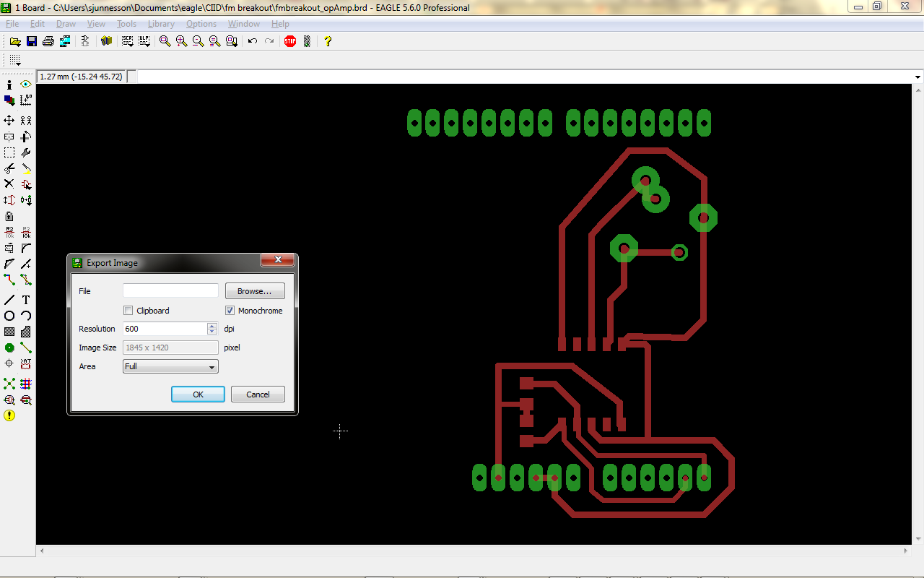The image size is (924, 578).
Task: Select the Copy tool
Action: (26, 121)
